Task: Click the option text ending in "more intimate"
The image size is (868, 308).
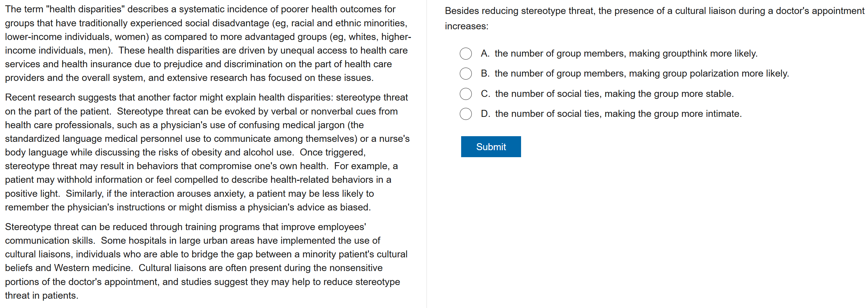Action: 618,114
